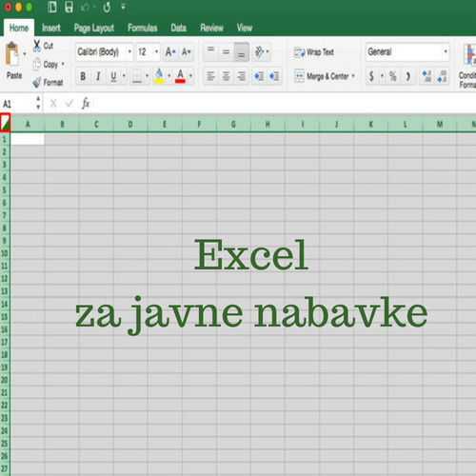Viewport: 476px width, 476px height.
Task: Select column D header
Action: [130, 124]
